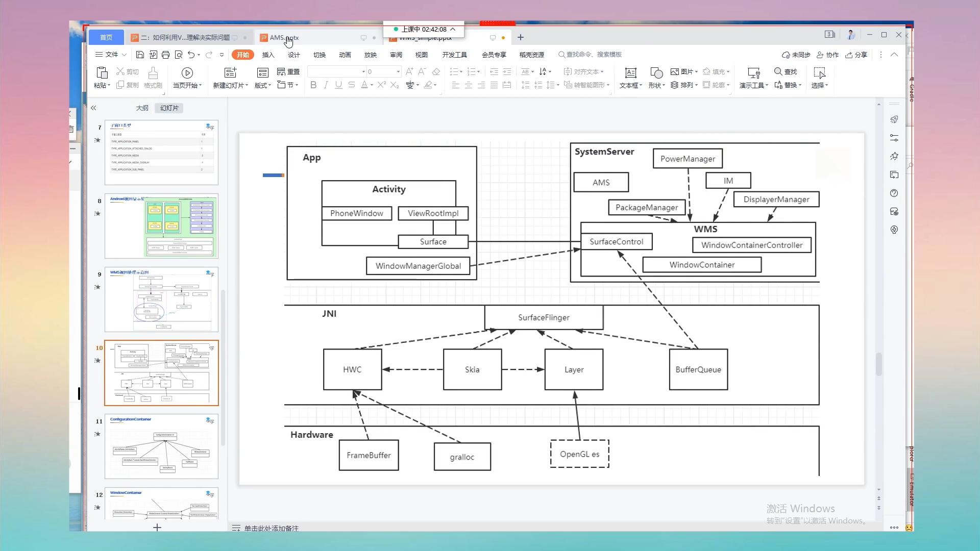Select slide 11 ConfigurationContainer thumbnail
The height and width of the screenshot is (551, 980).
(161, 446)
